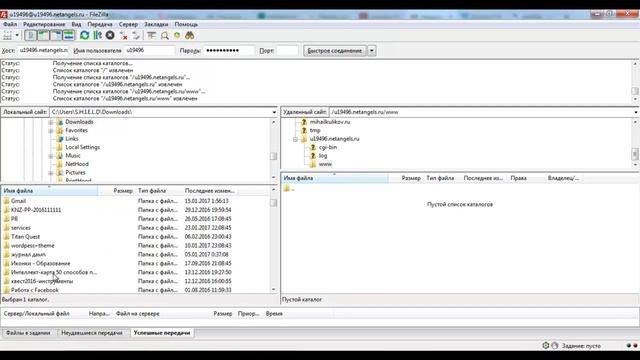Viewport: 640px width, 360px height.
Task: Sort local files by Имя файла column
Action: (x=49, y=191)
